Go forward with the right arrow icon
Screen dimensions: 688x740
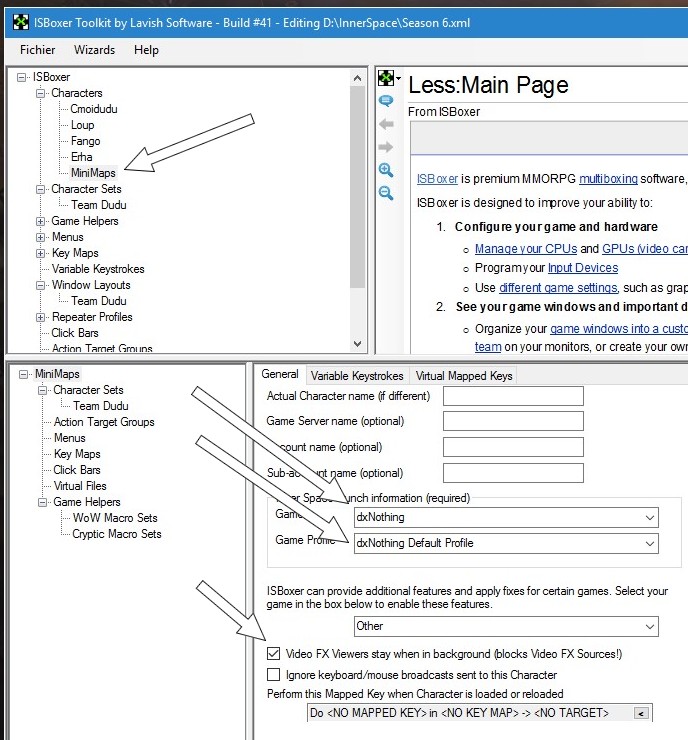click(x=386, y=147)
